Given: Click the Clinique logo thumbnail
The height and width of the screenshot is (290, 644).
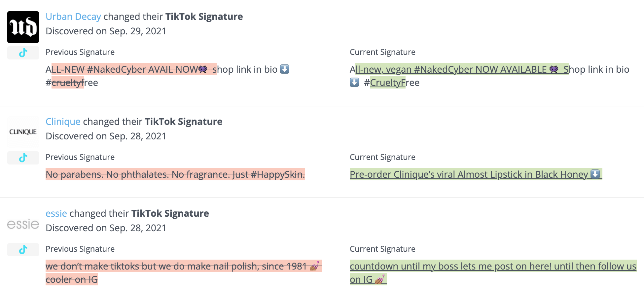Looking at the screenshot, I should click(23, 132).
